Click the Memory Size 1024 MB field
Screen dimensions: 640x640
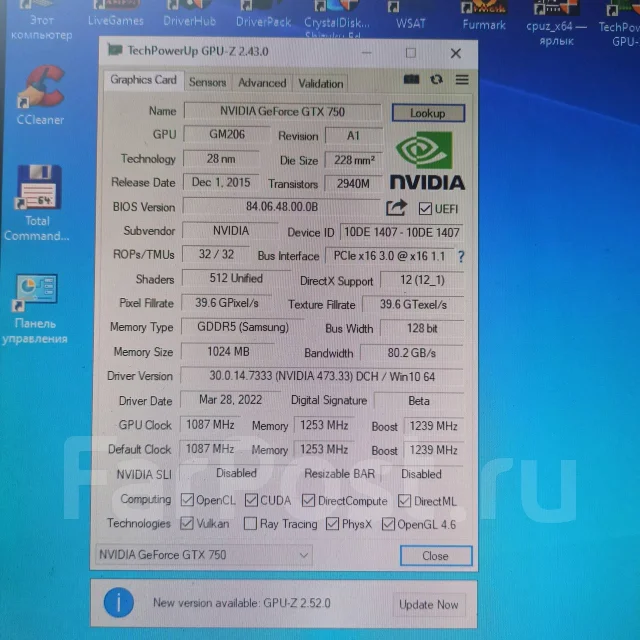click(x=228, y=351)
